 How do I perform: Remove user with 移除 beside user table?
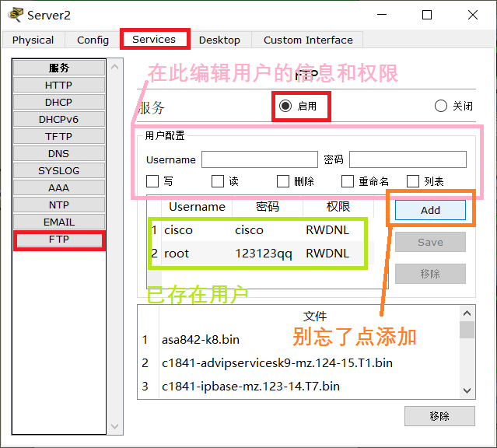pos(430,274)
